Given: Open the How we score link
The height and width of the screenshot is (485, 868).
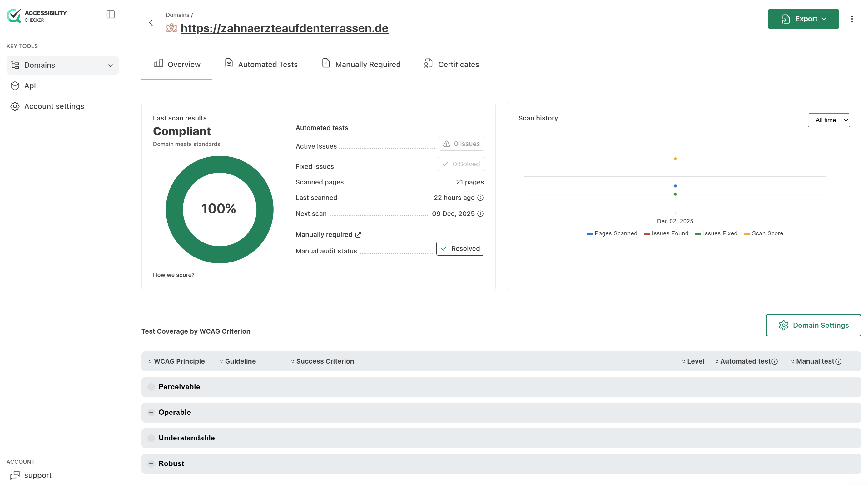Looking at the screenshot, I should (x=174, y=275).
